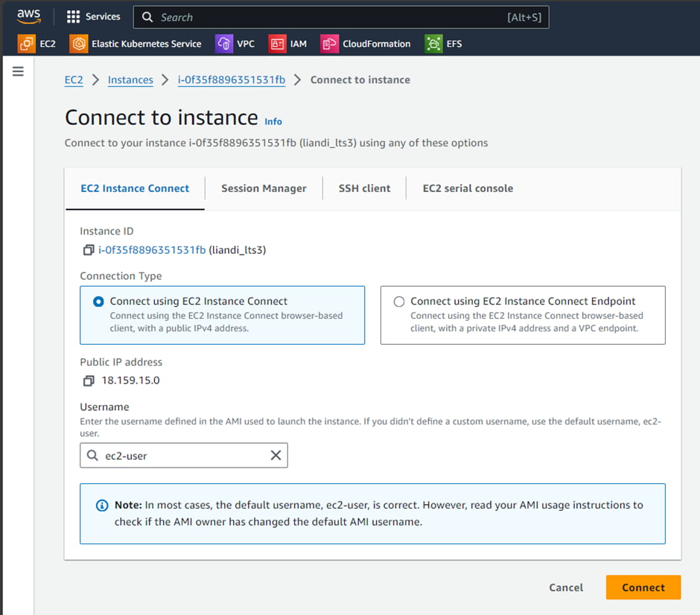Select Connect using EC2 Instance Connect Endpoint
The image size is (700, 615).
(399, 302)
